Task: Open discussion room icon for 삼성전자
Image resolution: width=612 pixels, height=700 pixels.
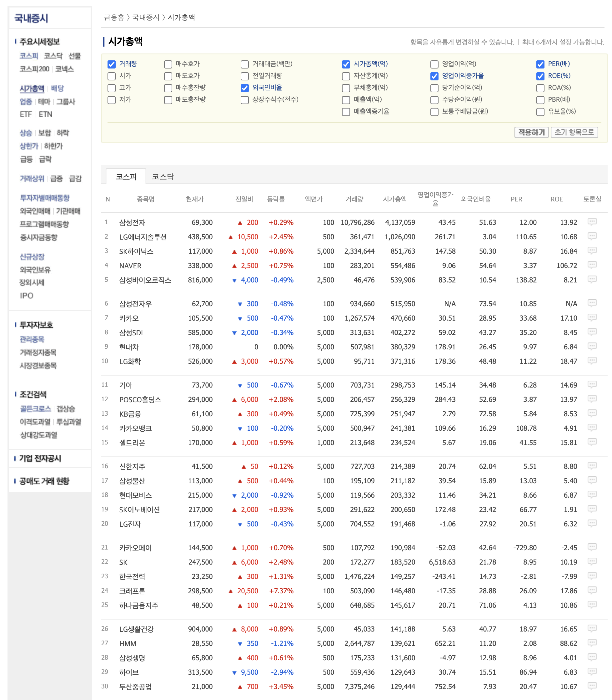Action: point(592,222)
